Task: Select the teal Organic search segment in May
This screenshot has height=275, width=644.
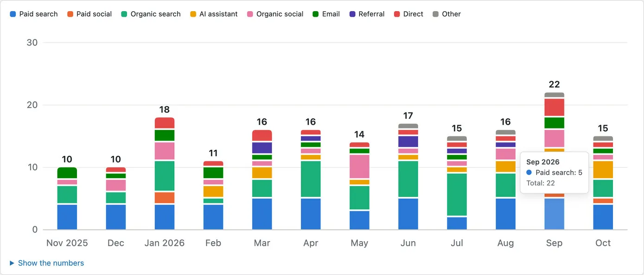Action: tap(359, 198)
